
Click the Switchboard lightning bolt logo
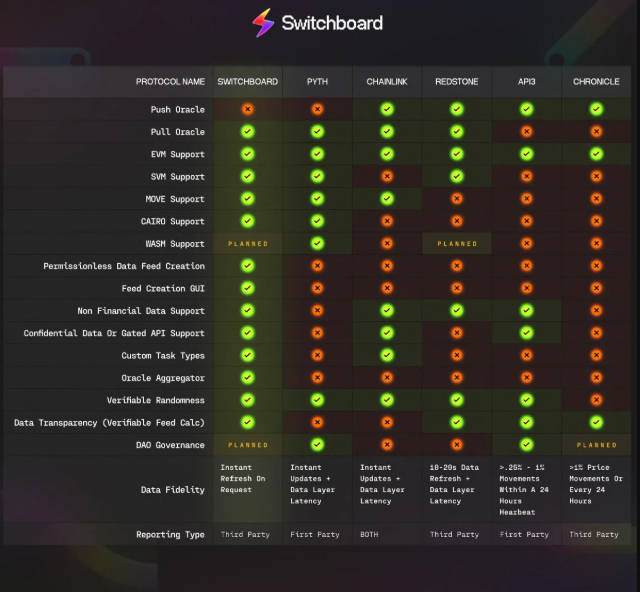pyautogui.click(x=263, y=23)
